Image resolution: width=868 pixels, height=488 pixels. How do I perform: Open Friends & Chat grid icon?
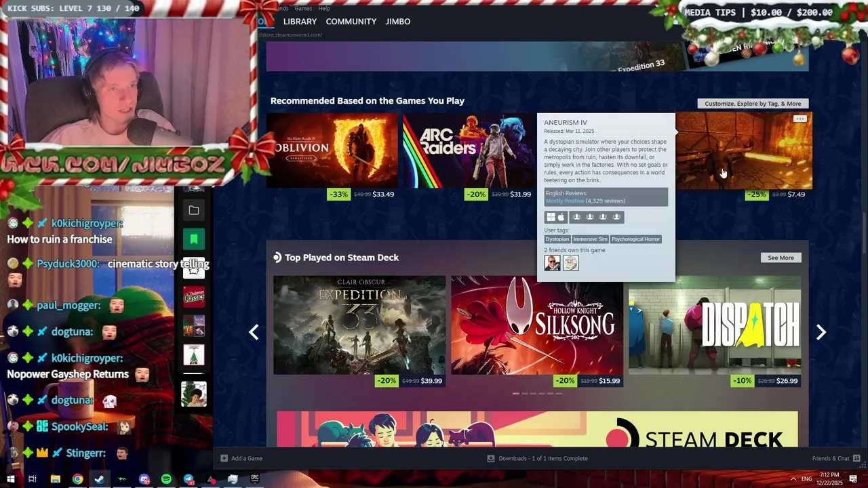click(x=857, y=458)
